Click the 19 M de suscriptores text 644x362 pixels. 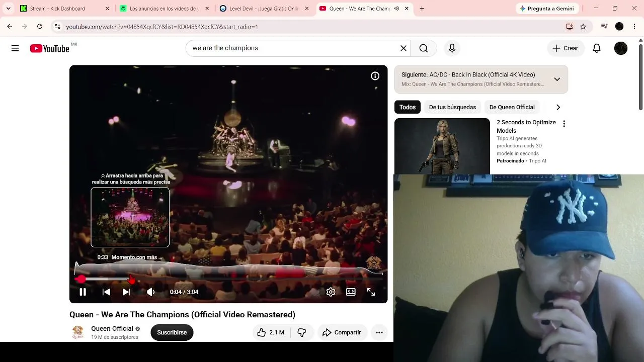[115, 337]
